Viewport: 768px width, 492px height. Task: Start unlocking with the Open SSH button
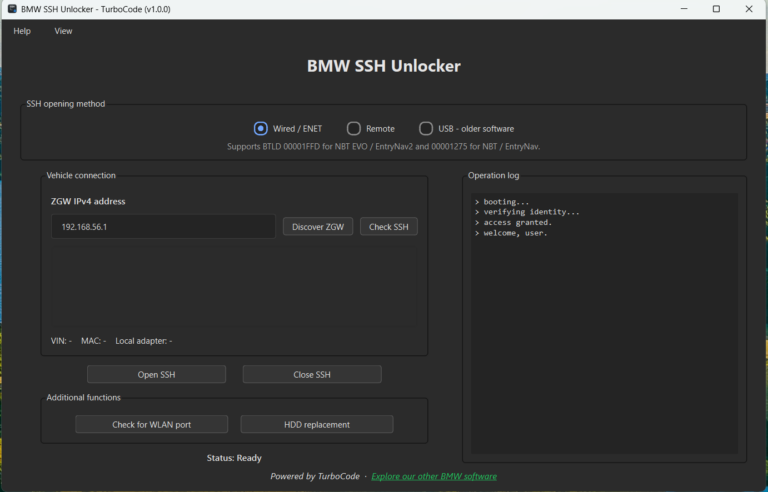tap(156, 374)
